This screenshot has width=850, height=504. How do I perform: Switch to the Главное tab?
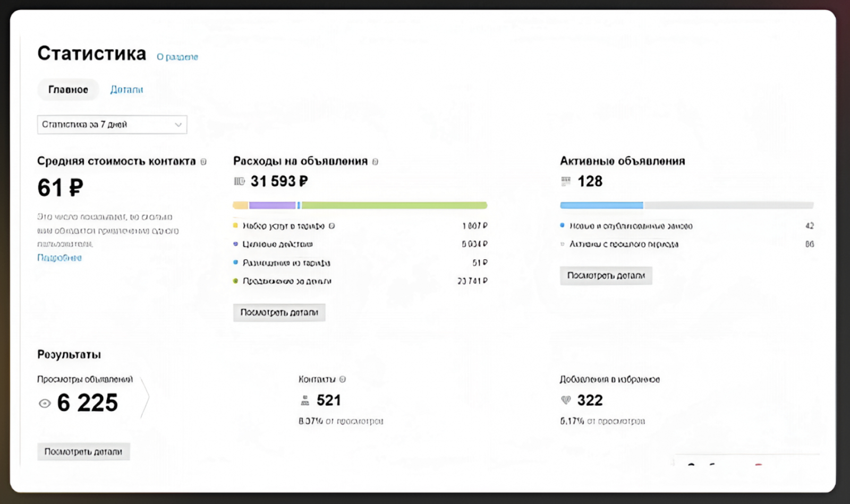tap(68, 90)
